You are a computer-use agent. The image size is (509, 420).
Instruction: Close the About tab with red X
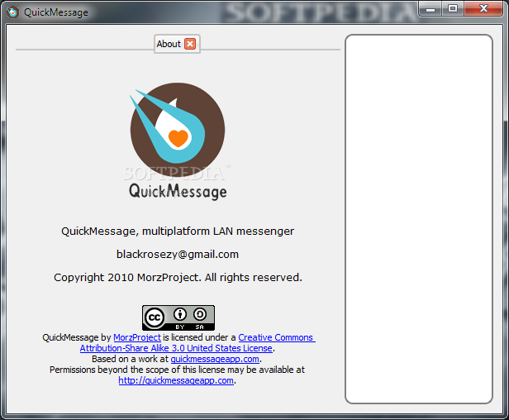pyautogui.click(x=190, y=44)
